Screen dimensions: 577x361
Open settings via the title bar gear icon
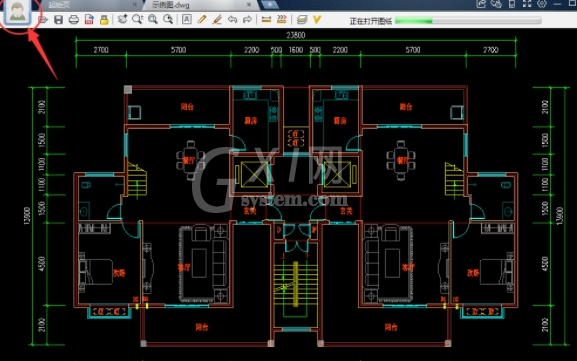(x=542, y=4)
